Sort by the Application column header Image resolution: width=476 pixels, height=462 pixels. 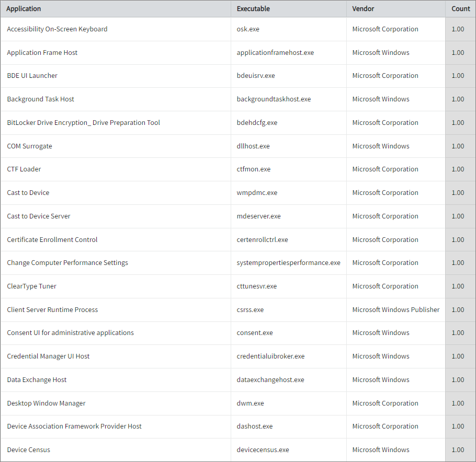tap(23, 9)
